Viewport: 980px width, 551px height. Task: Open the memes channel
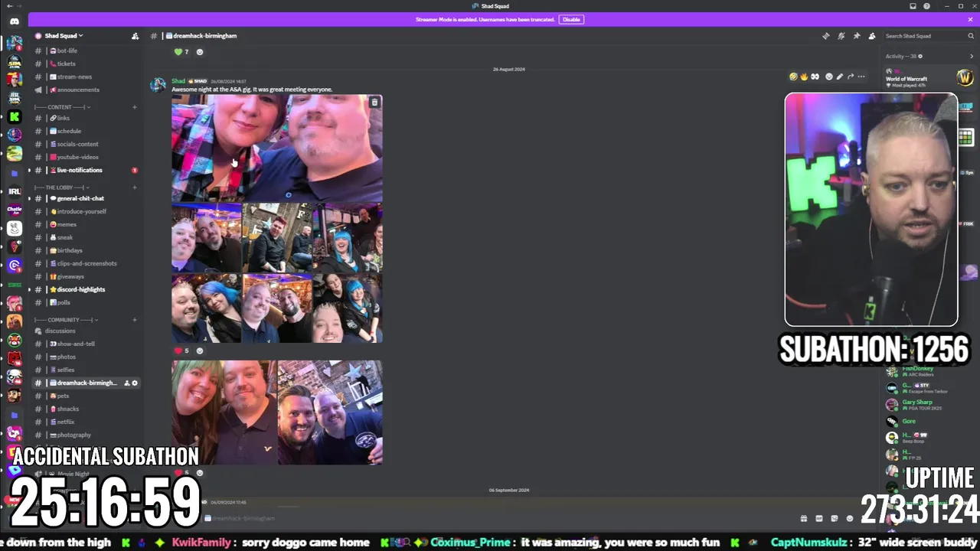[x=86, y=224]
